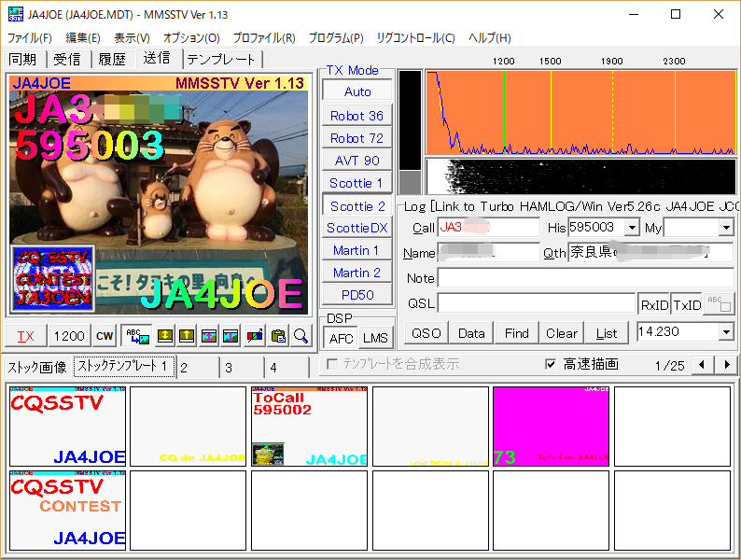Open the プログラム(P) menu
This screenshot has width=741, height=560.
tap(336, 38)
